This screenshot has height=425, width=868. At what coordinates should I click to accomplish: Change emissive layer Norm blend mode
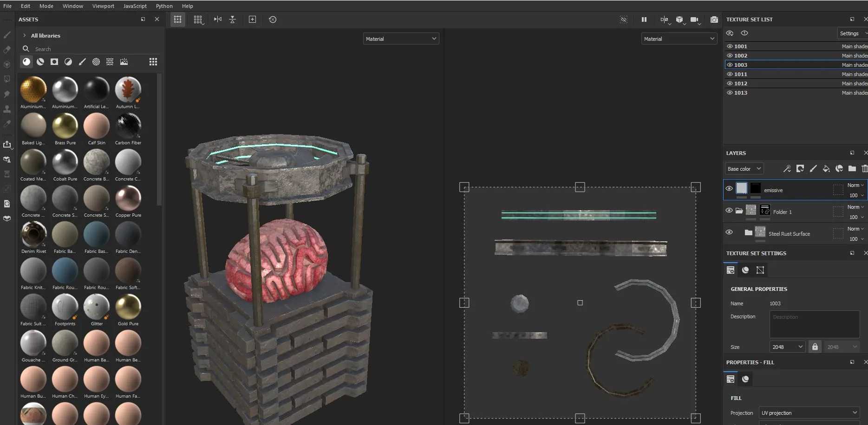tap(855, 185)
